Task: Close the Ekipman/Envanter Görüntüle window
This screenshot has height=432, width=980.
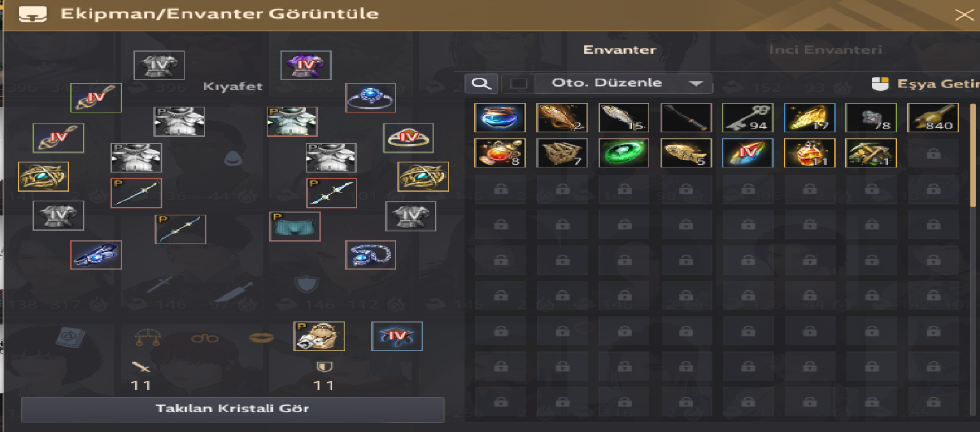Action: pos(965,15)
